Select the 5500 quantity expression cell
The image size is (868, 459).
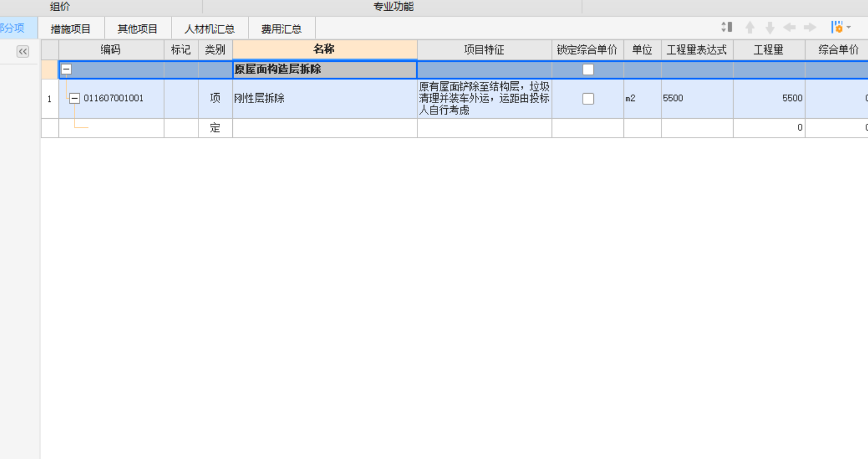[697, 98]
